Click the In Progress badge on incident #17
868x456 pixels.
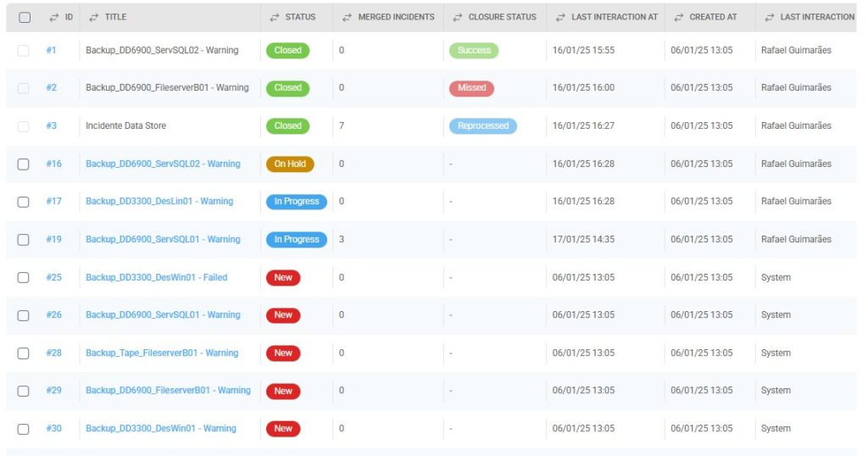296,202
